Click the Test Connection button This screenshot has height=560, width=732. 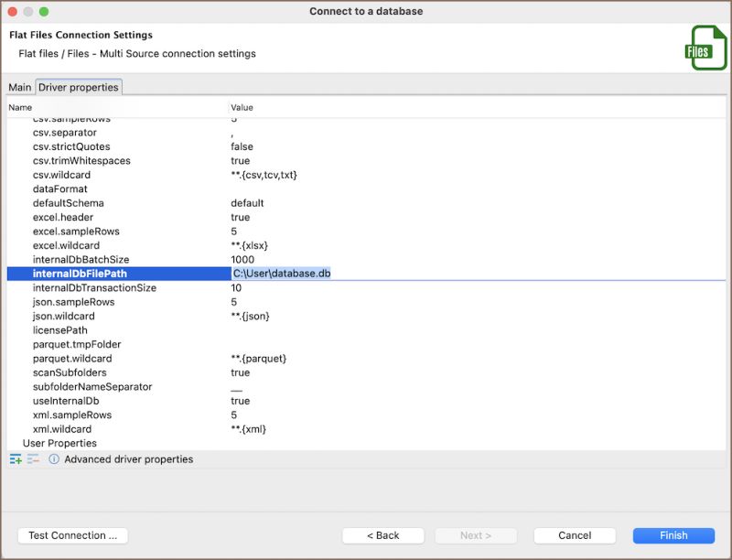tap(72, 535)
